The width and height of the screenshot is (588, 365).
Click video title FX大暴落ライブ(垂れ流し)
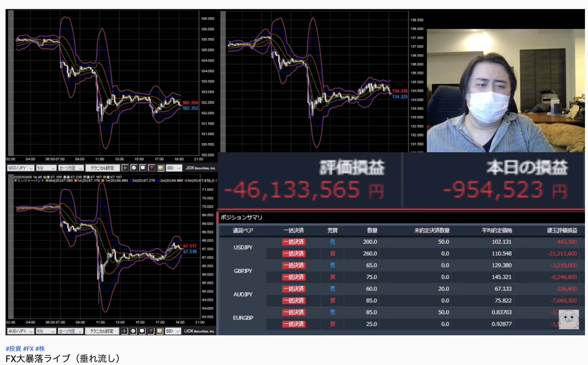[63, 358]
